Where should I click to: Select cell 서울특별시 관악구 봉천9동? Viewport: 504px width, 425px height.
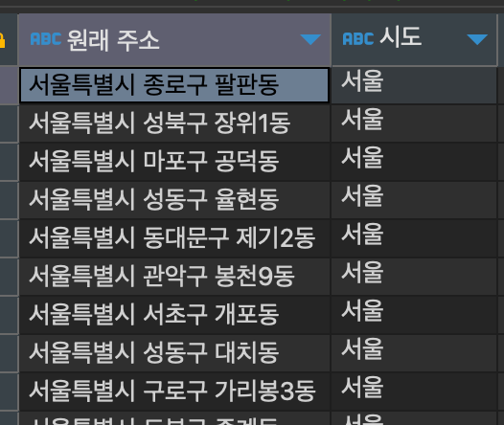coord(174,276)
